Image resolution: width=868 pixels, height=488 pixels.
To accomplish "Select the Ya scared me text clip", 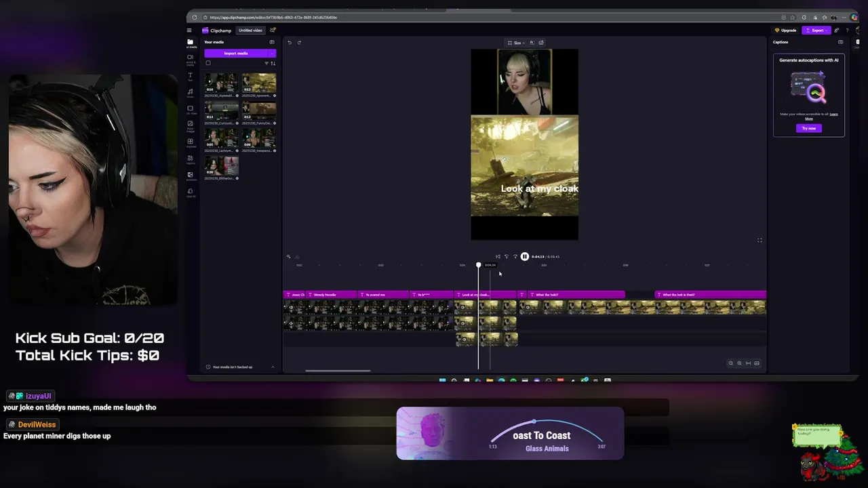I will (384, 295).
